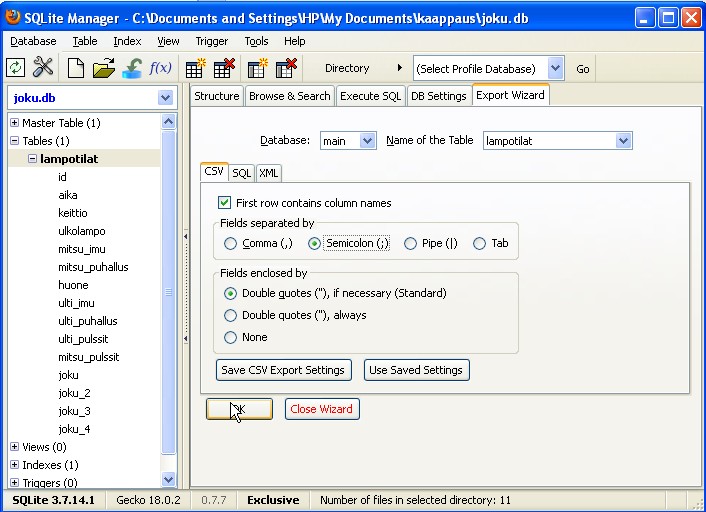The image size is (706, 512).
Task: Expand the Master Table node
Action: click(x=14, y=122)
